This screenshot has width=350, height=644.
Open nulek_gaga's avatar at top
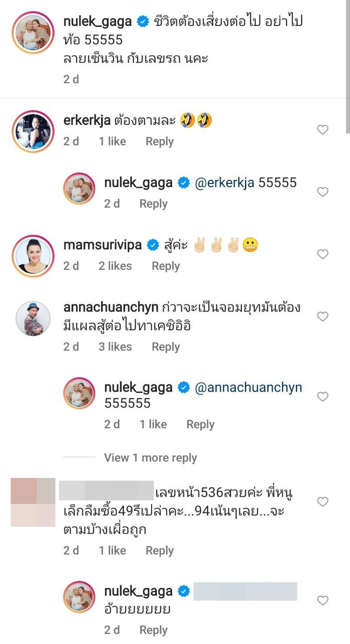(33, 33)
